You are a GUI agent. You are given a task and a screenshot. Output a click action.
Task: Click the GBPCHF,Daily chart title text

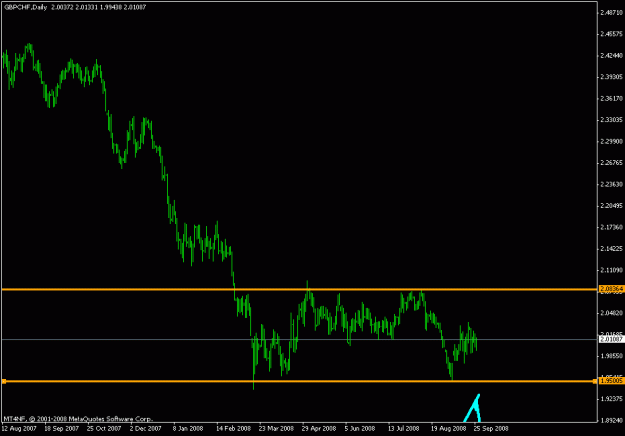coord(26,7)
